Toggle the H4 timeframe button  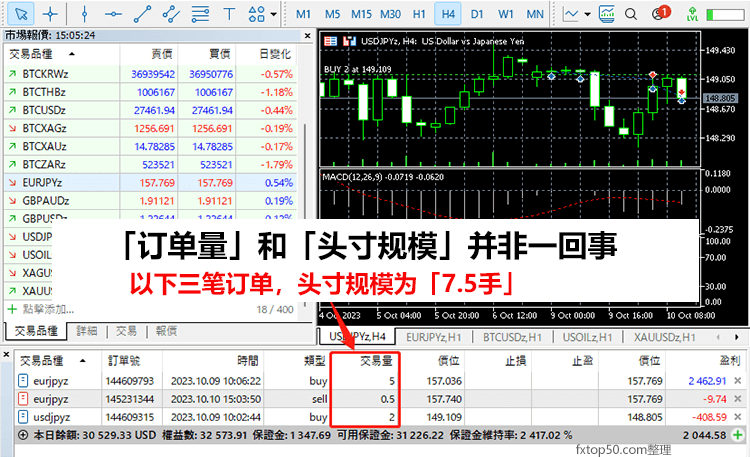448,14
